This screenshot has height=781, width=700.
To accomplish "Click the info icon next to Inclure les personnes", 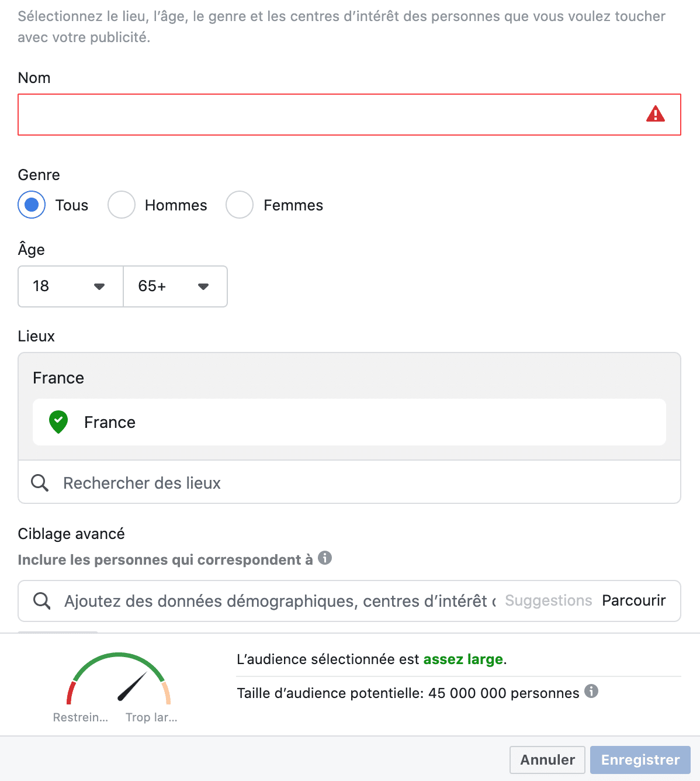I will [x=325, y=558].
